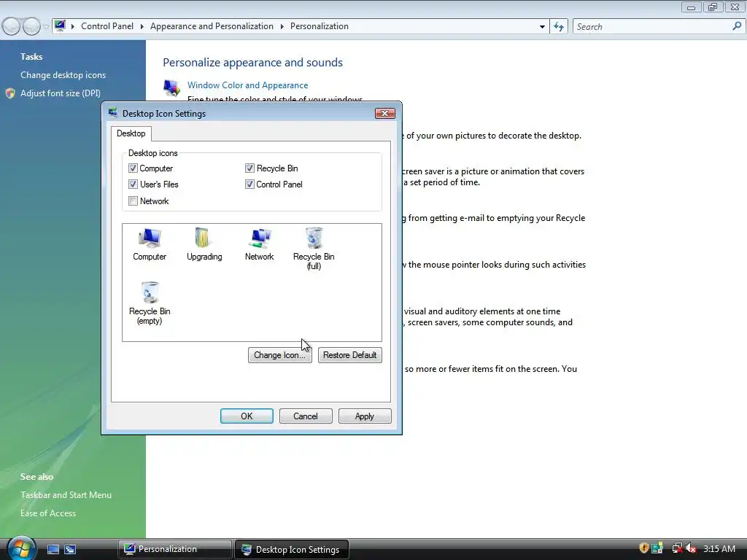The height and width of the screenshot is (560, 747).
Task: Click the search magnifier icon
Action: 737,26
